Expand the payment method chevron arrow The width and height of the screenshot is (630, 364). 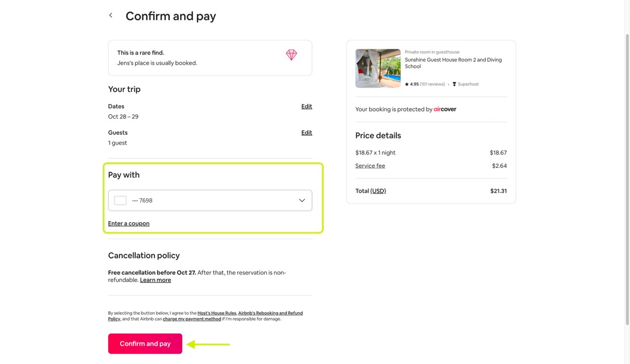tap(302, 201)
